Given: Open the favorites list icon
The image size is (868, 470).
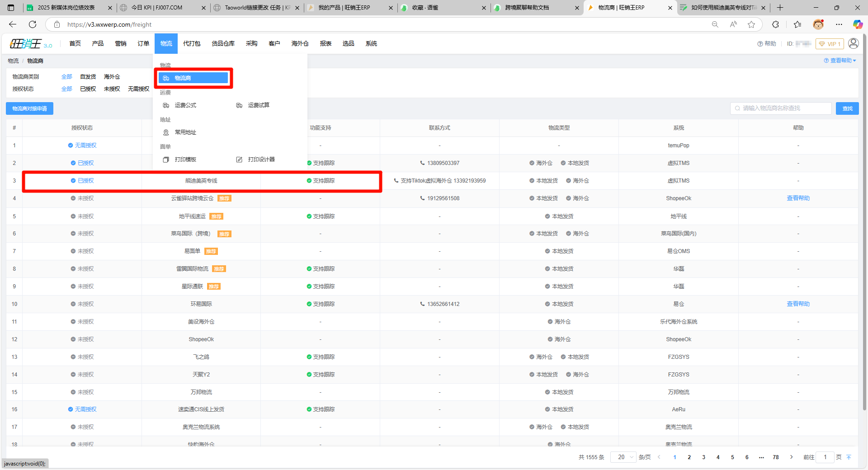Looking at the screenshot, I should point(797,24).
